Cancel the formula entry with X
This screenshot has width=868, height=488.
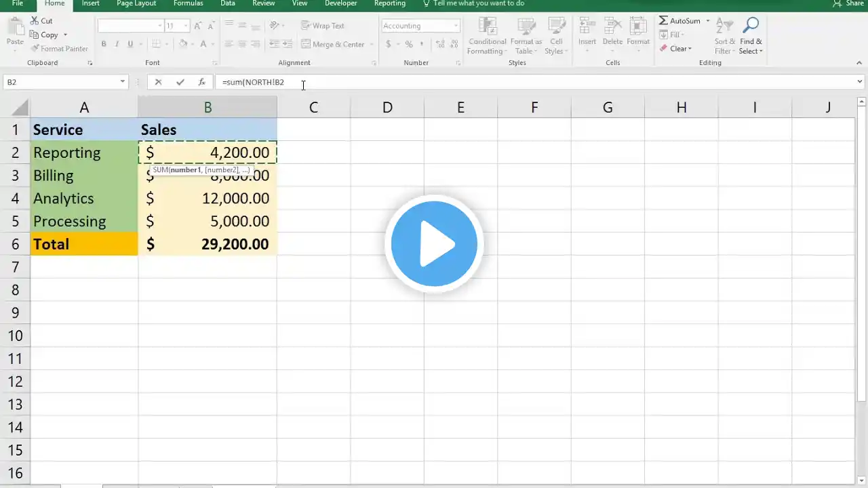pos(158,82)
